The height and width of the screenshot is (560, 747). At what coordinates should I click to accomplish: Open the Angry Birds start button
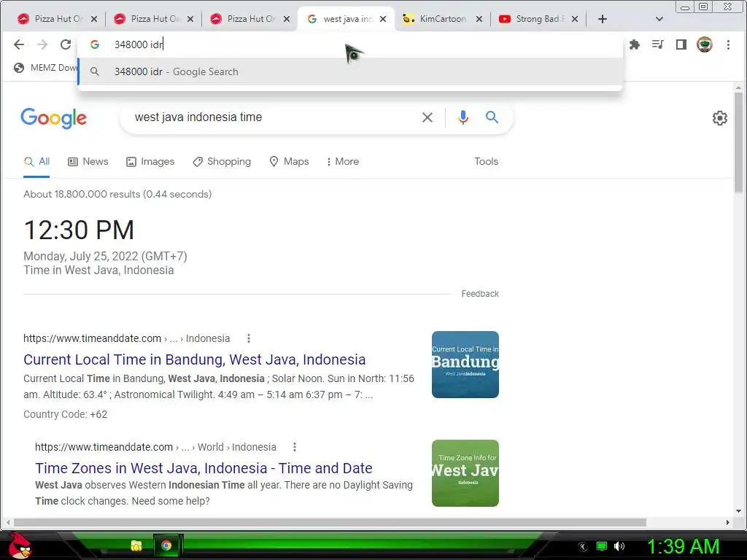20,545
